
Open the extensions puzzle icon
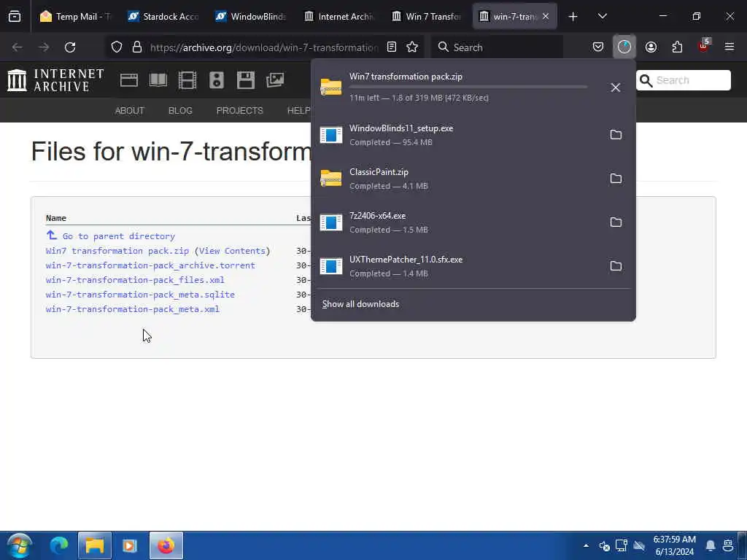677,47
